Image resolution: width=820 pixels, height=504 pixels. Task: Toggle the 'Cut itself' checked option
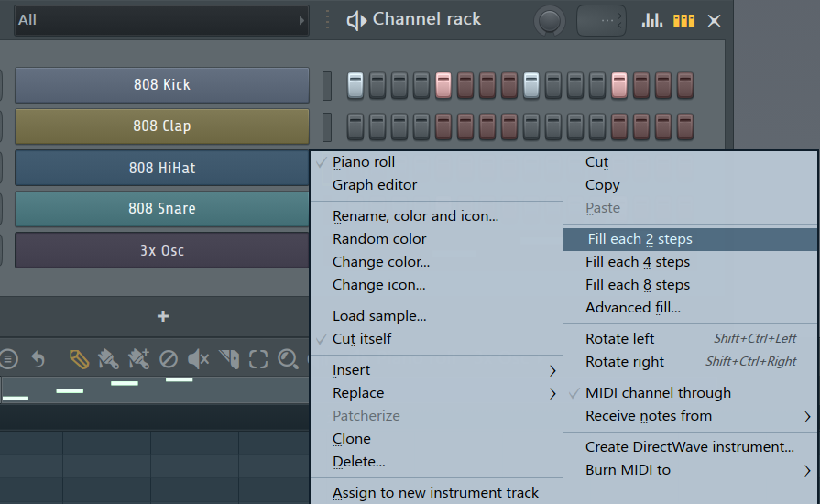tap(362, 339)
